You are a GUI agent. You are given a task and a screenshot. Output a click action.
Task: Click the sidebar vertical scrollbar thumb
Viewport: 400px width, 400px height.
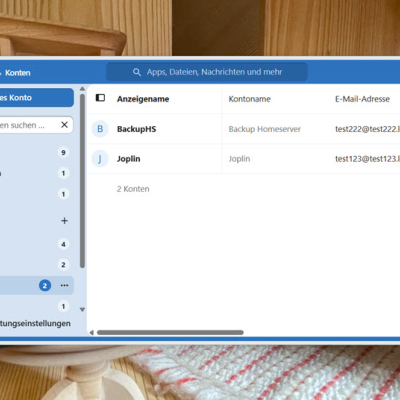coord(82,181)
